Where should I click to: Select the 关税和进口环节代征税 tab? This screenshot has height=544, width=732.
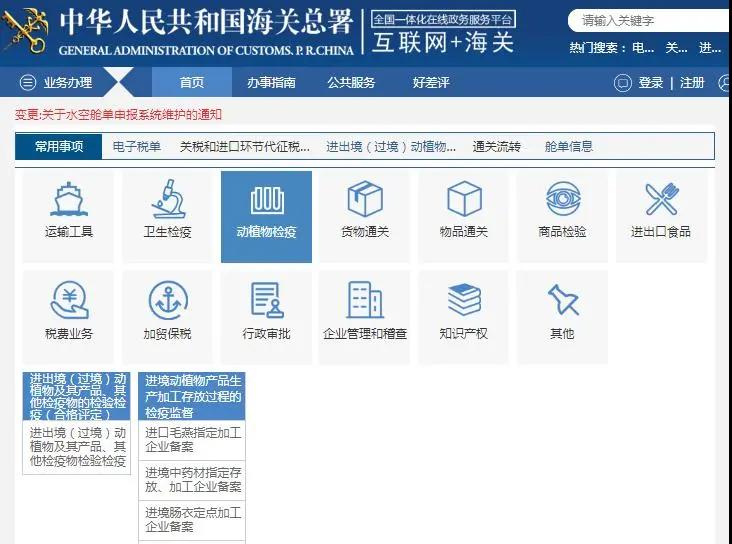click(x=245, y=147)
